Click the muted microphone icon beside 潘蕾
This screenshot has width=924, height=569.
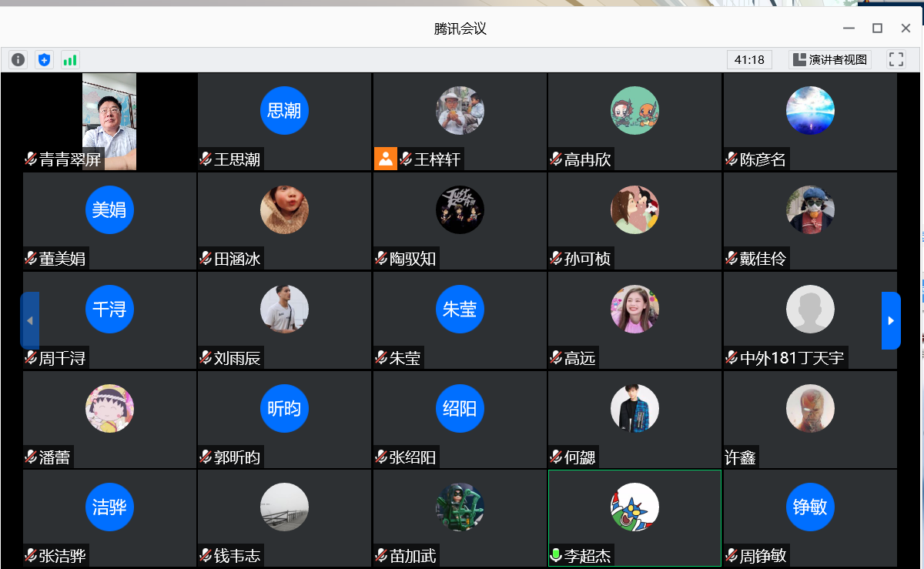click(x=31, y=457)
